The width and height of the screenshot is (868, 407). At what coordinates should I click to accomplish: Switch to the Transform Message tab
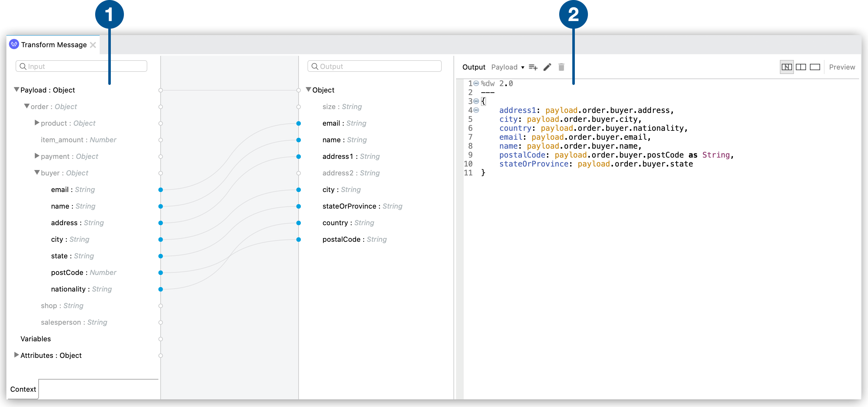(x=54, y=44)
